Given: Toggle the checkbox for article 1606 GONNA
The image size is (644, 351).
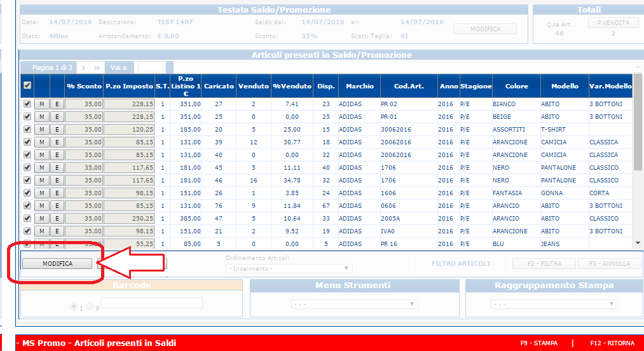Looking at the screenshot, I should (27, 193).
